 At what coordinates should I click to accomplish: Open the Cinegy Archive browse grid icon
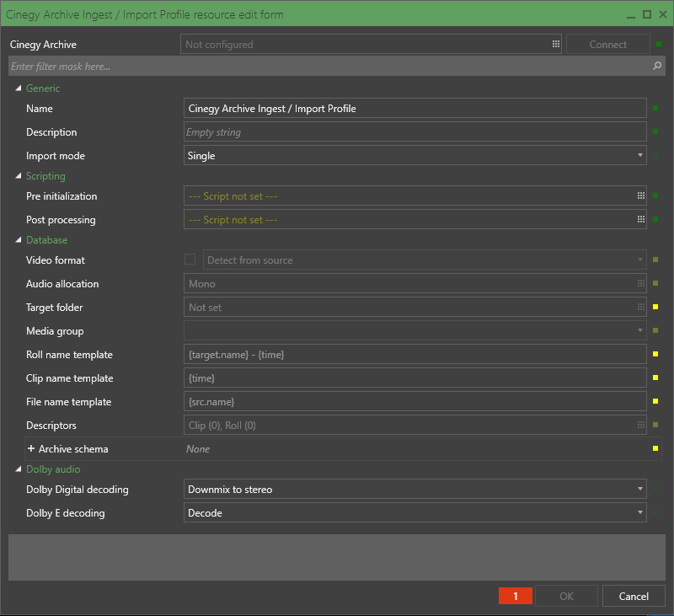(x=555, y=44)
